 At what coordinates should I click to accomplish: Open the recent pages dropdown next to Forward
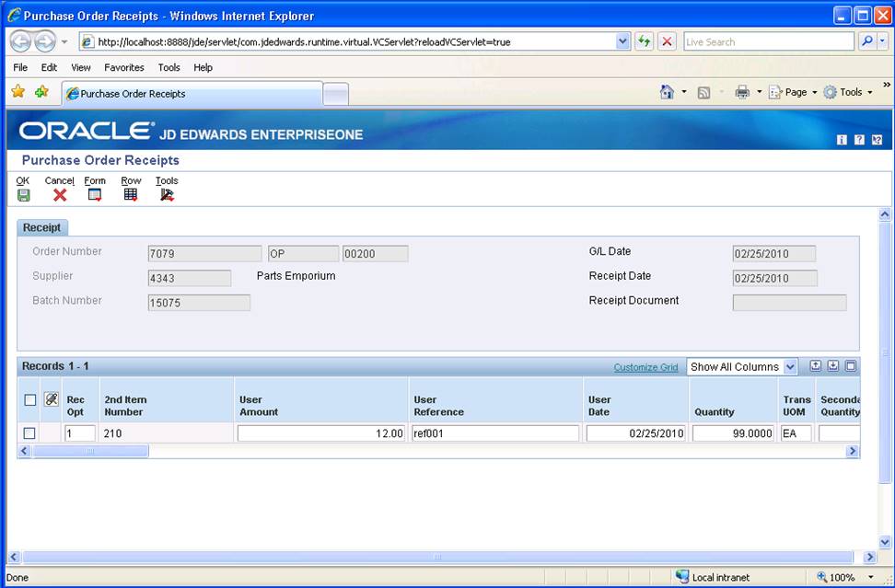pyautogui.click(x=64, y=41)
